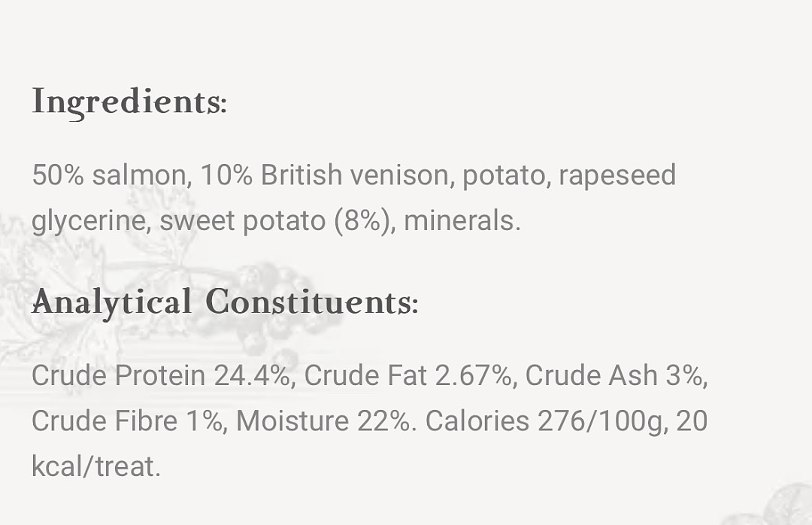Click the words '10% British venison'
This screenshot has width=812, height=525.
(324, 174)
